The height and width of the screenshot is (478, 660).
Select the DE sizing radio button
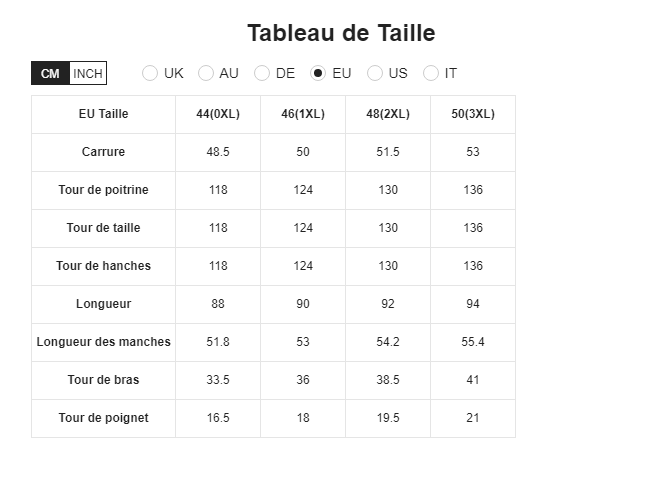point(262,73)
